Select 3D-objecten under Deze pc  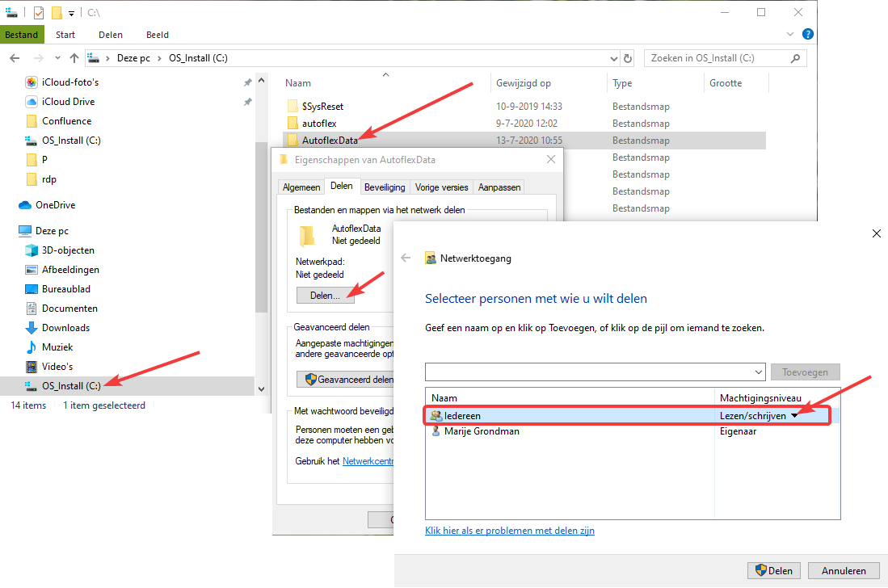click(68, 250)
